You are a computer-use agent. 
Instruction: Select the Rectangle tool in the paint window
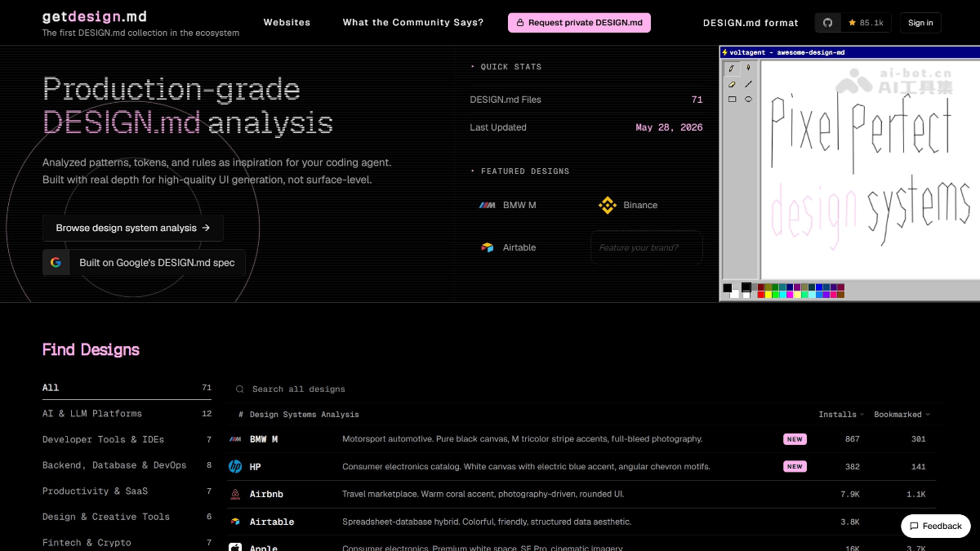[x=732, y=100]
